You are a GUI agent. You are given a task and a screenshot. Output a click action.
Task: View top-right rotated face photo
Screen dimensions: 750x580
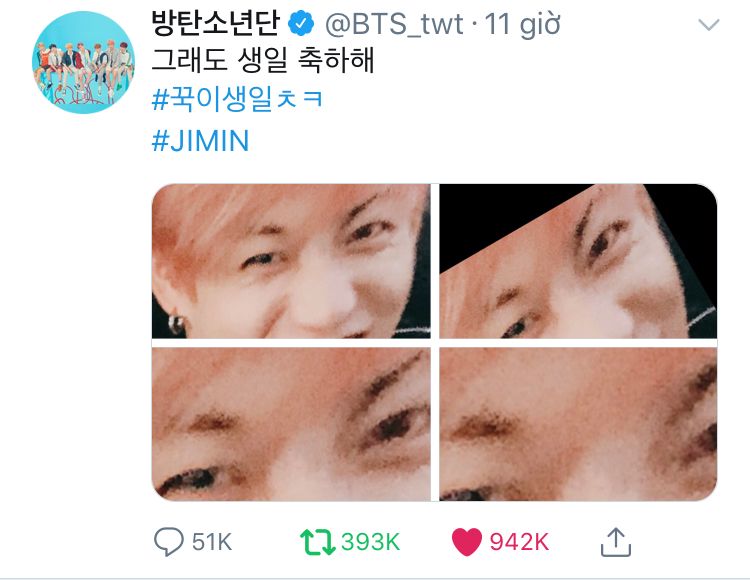pyautogui.click(x=578, y=261)
